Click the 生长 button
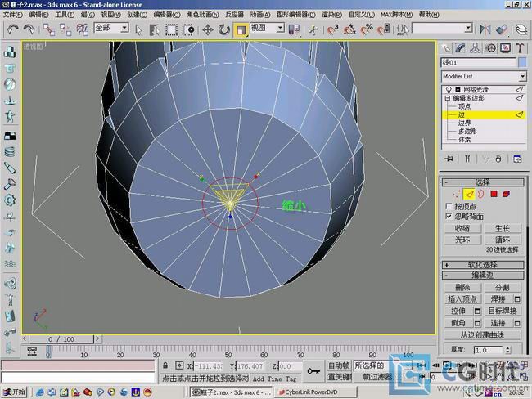 click(503, 228)
